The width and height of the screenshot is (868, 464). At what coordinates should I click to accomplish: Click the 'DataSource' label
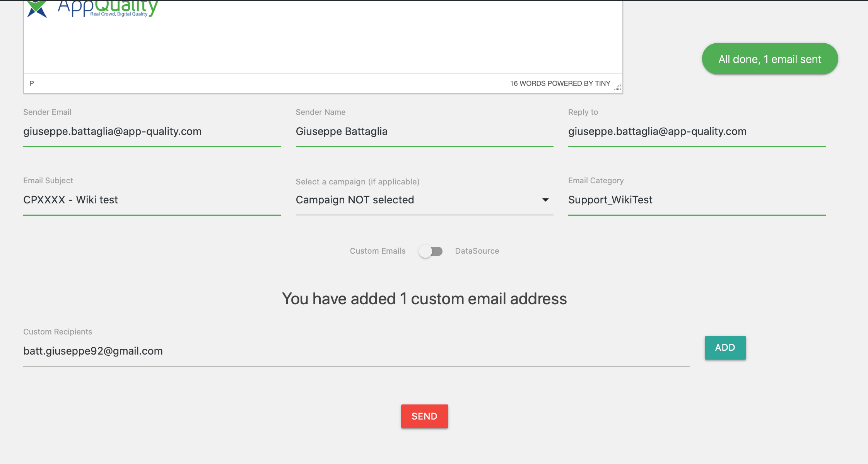tap(477, 251)
